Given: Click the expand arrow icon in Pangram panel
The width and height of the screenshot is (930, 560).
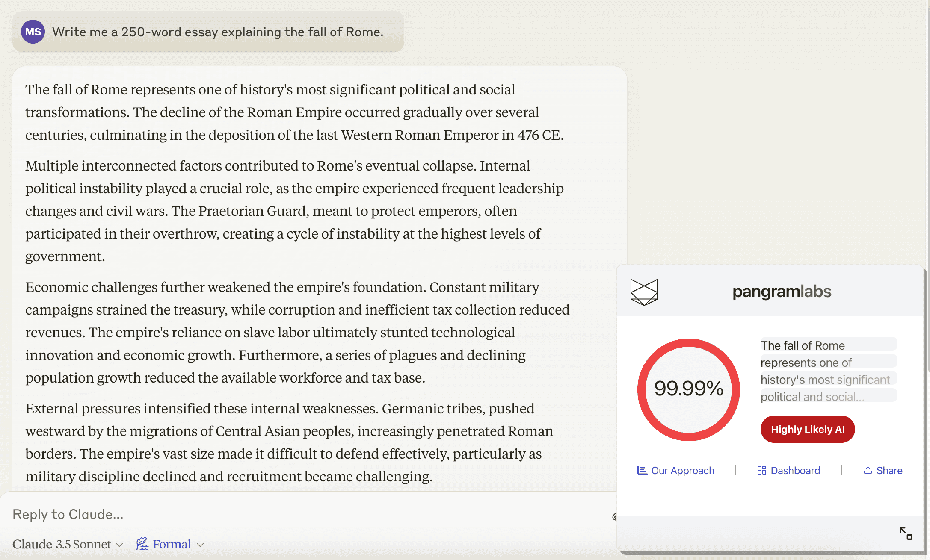Looking at the screenshot, I should point(906,533).
